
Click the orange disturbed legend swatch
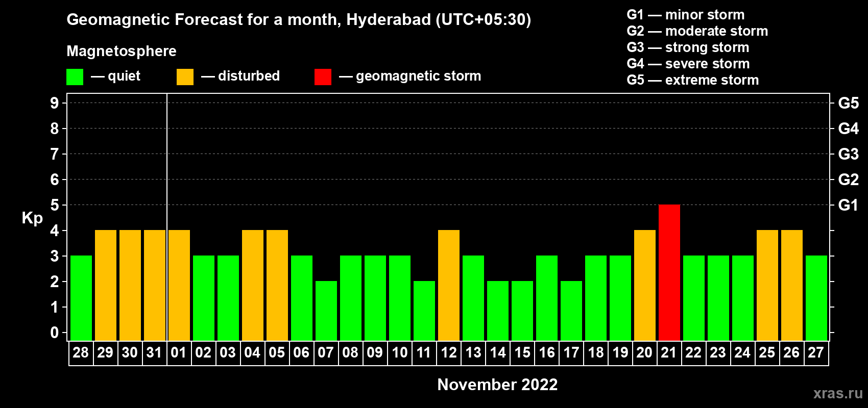tap(185, 77)
